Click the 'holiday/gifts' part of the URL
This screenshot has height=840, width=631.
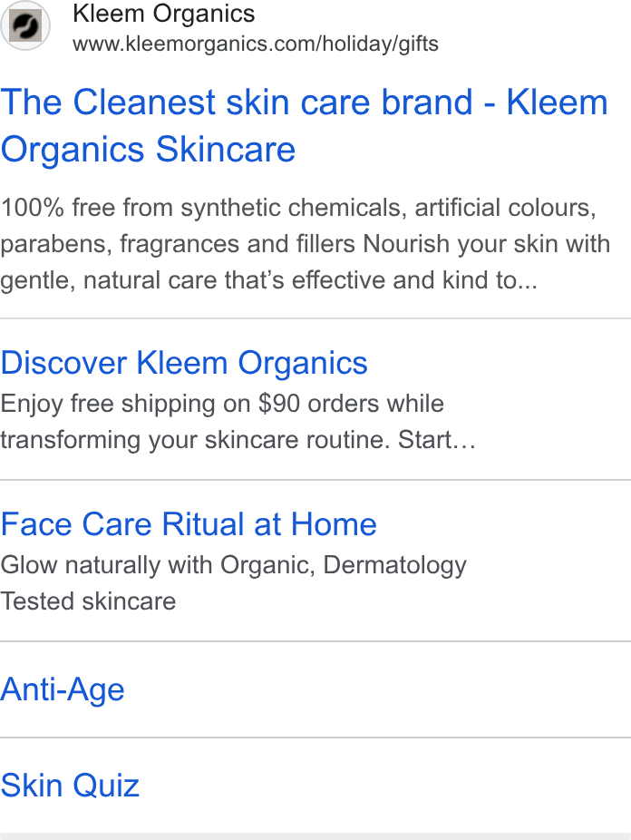coord(380,44)
